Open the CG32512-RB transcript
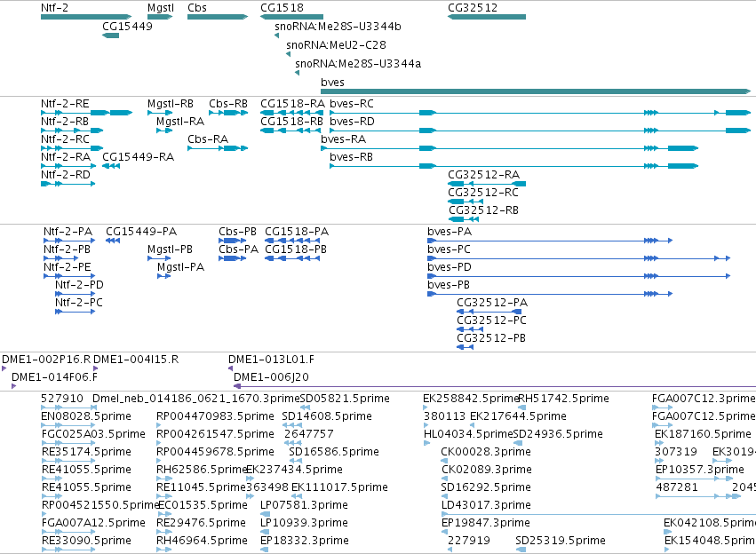 point(464,219)
